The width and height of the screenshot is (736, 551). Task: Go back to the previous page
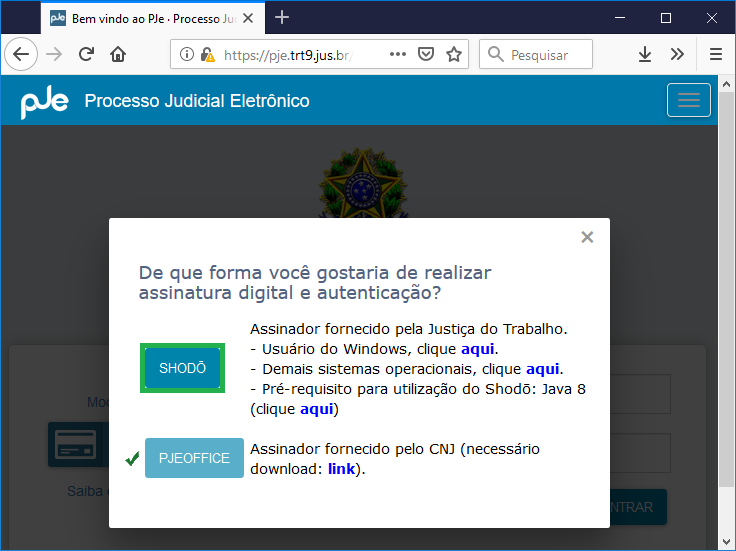point(21,54)
